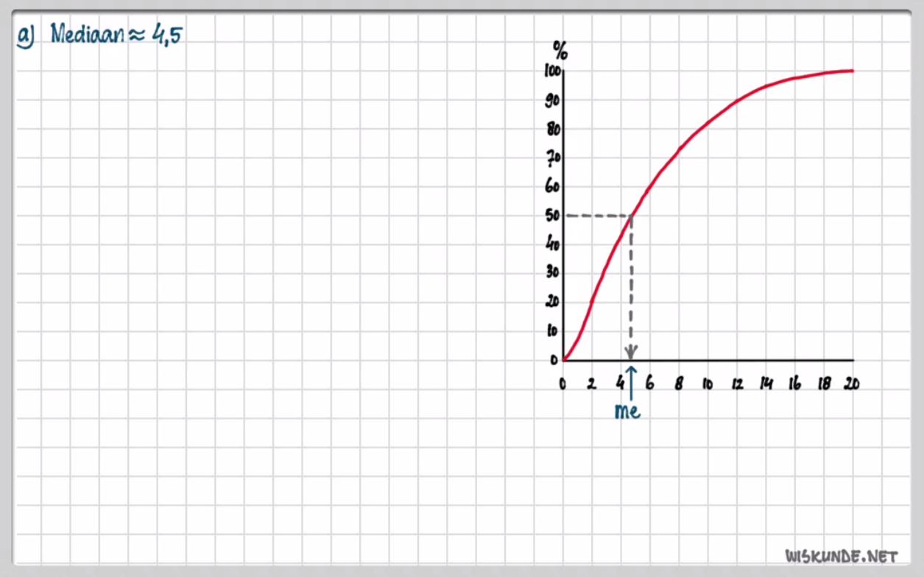Click the "8" label on the horizontal axis
Screen dimensions: 924x577
click(679, 383)
